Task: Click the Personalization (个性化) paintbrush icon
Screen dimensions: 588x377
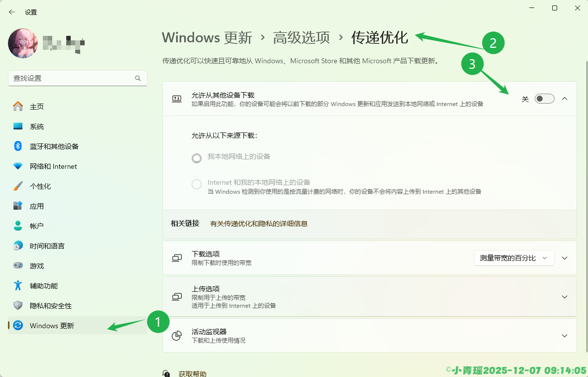Action: coord(18,186)
